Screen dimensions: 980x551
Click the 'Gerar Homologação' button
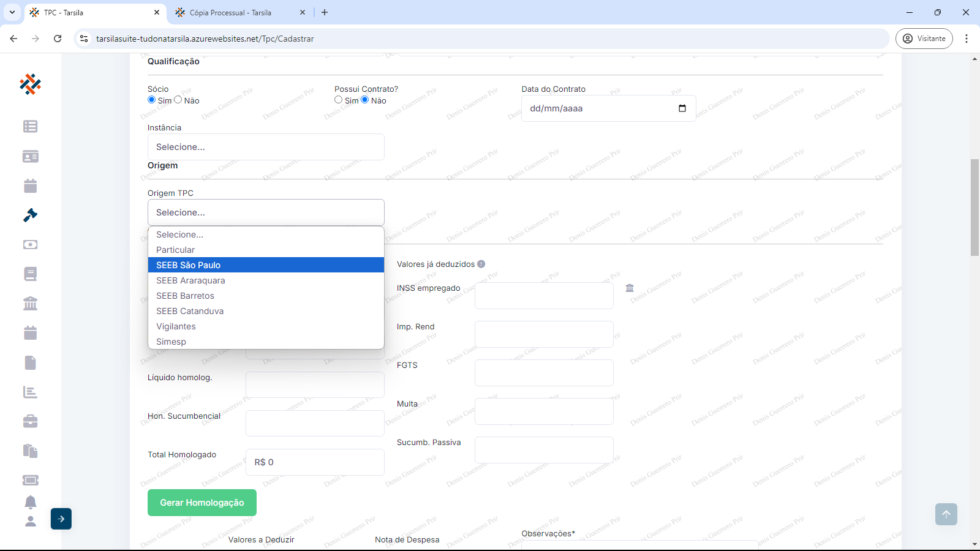coord(202,503)
